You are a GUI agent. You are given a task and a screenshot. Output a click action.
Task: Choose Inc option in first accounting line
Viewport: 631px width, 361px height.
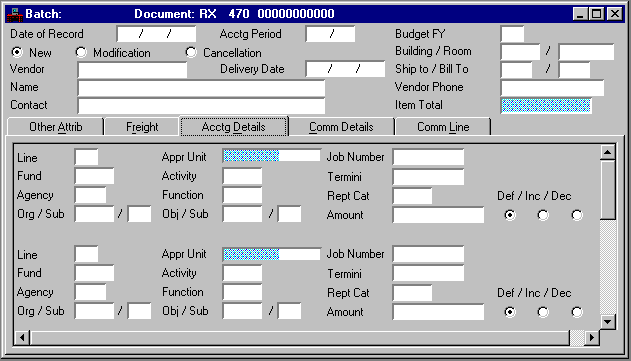coord(543,215)
